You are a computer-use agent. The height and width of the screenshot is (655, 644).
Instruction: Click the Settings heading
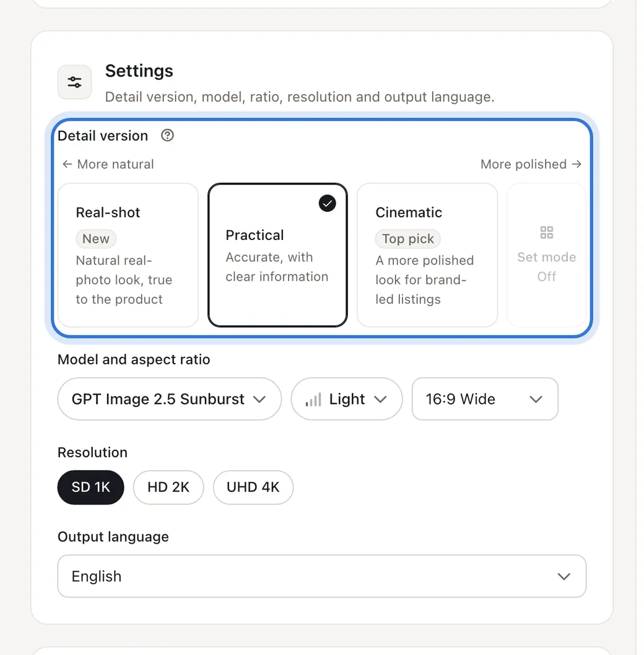[x=139, y=71]
